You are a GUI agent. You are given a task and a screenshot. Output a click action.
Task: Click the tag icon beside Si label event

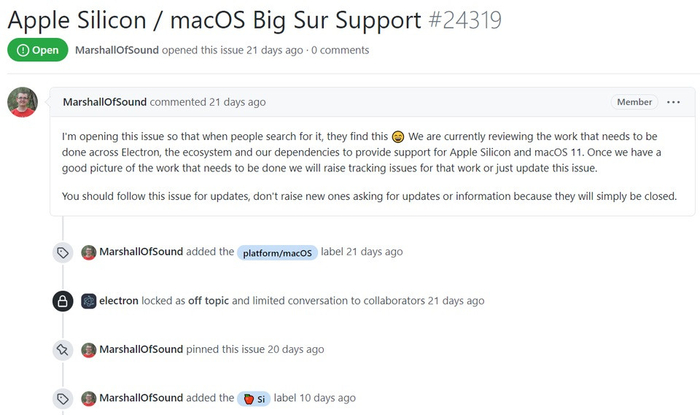click(x=62, y=398)
